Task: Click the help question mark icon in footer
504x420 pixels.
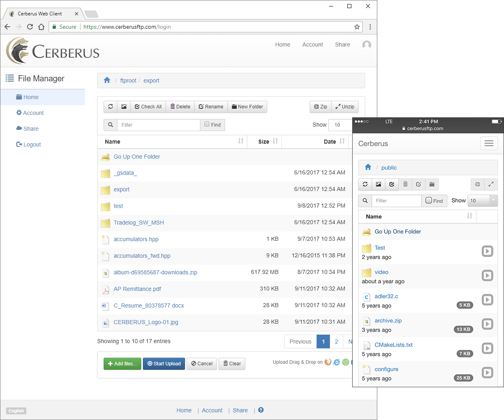Action: click(261, 410)
